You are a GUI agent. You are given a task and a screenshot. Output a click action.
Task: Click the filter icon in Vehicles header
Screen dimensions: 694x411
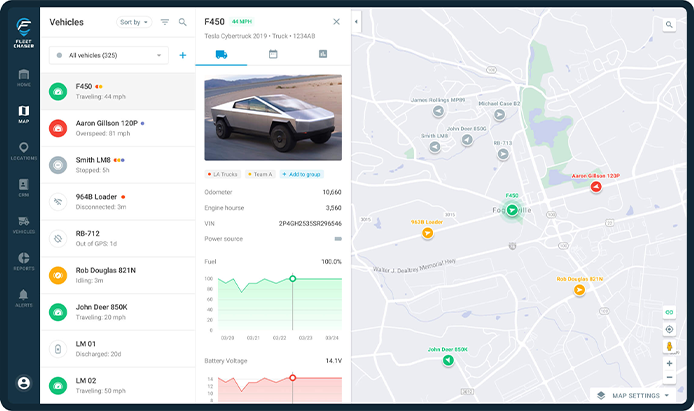pos(165,21)
